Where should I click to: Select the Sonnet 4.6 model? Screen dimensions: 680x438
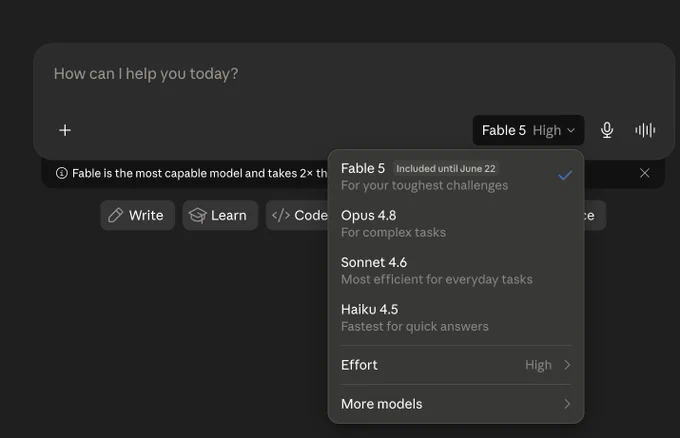(456, 271)
